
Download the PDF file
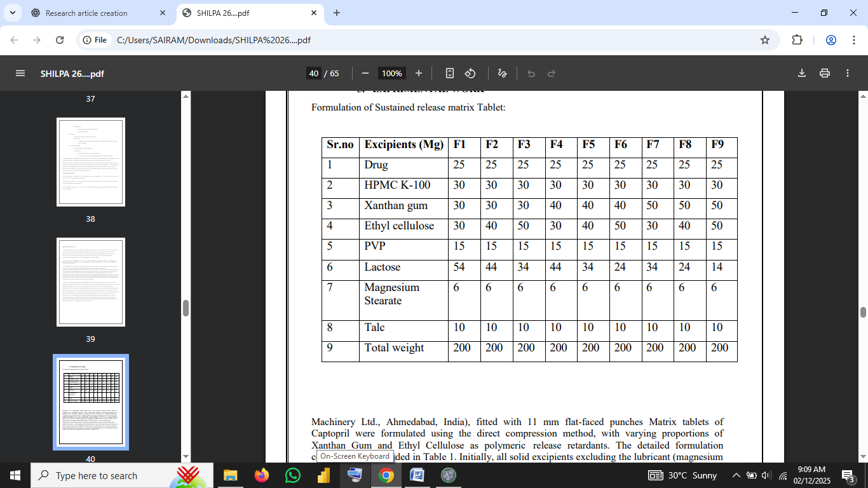tap(802, 73)
